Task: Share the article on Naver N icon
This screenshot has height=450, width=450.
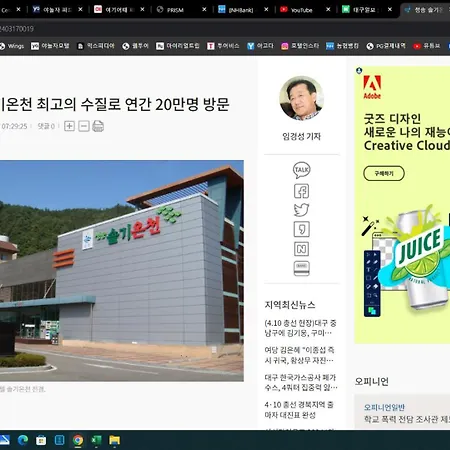Action: (x=301, y=249)
